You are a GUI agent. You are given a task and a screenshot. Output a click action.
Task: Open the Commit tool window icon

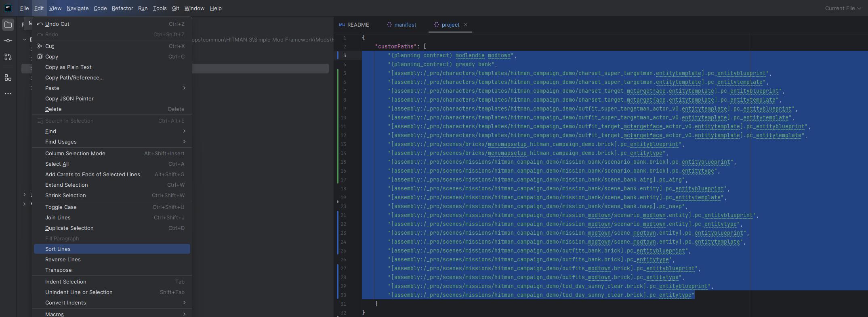click(x=8, y=41)
